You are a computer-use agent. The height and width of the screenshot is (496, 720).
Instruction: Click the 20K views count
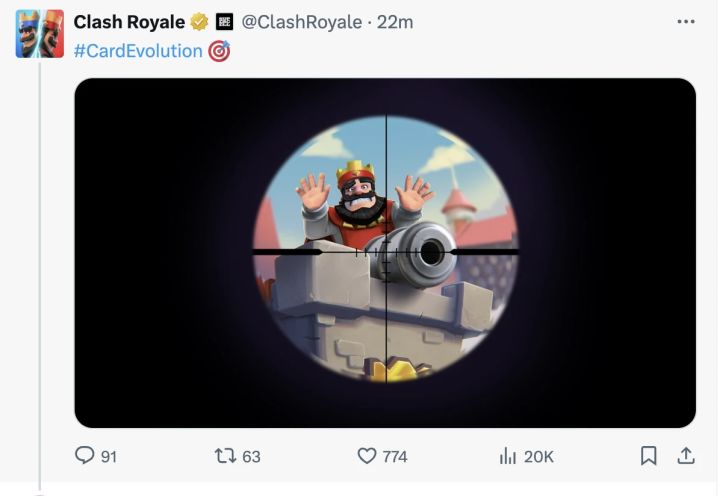pos(538,457)
